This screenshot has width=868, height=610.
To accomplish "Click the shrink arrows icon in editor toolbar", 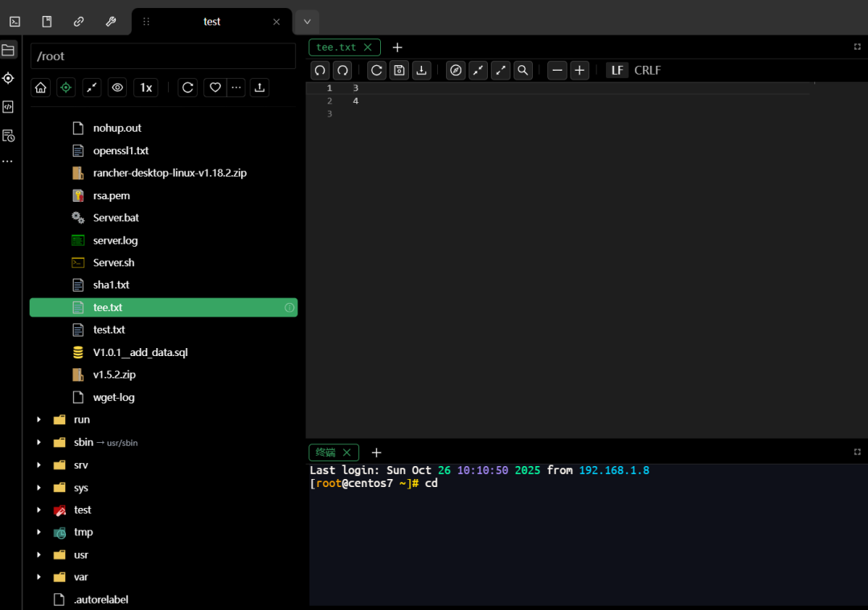I will [478, 70].
